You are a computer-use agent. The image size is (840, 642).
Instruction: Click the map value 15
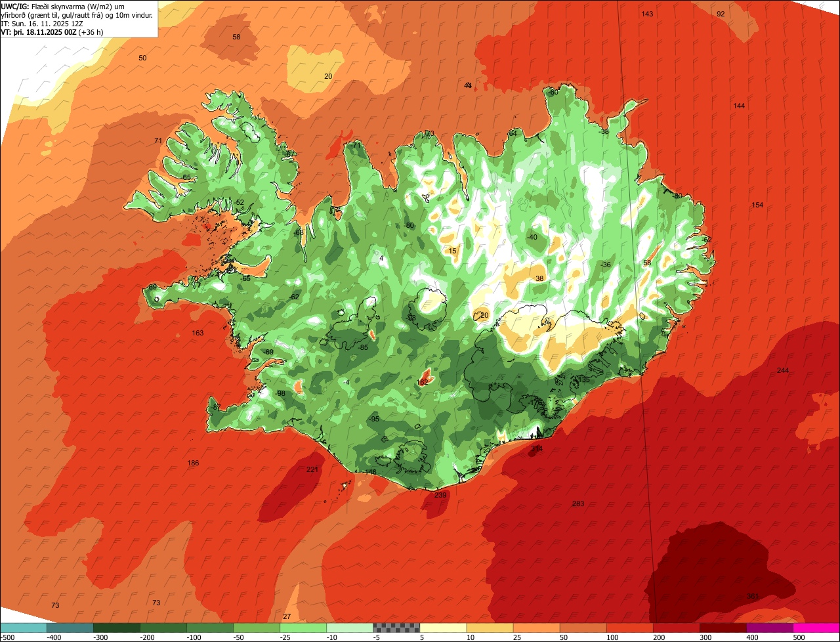click(451, 251)
